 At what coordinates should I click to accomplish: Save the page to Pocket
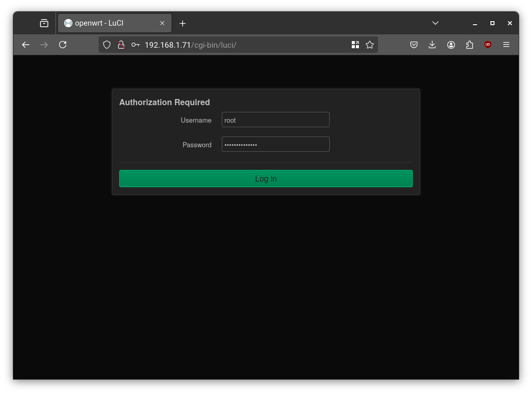point(414,45)
